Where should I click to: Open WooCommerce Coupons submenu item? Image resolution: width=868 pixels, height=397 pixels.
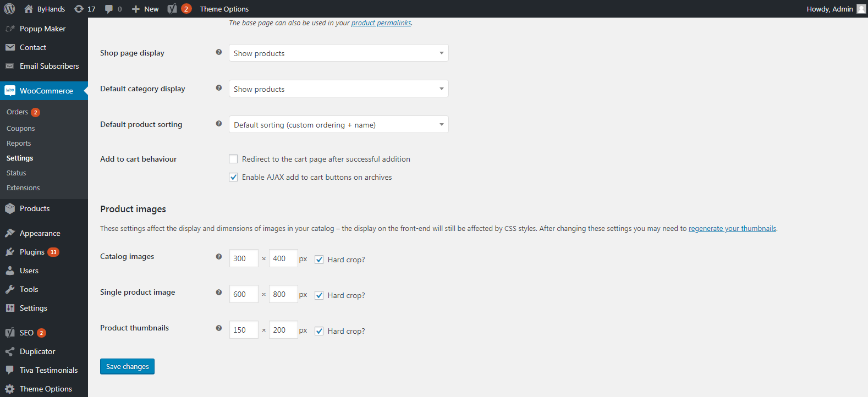coord(20,128)
